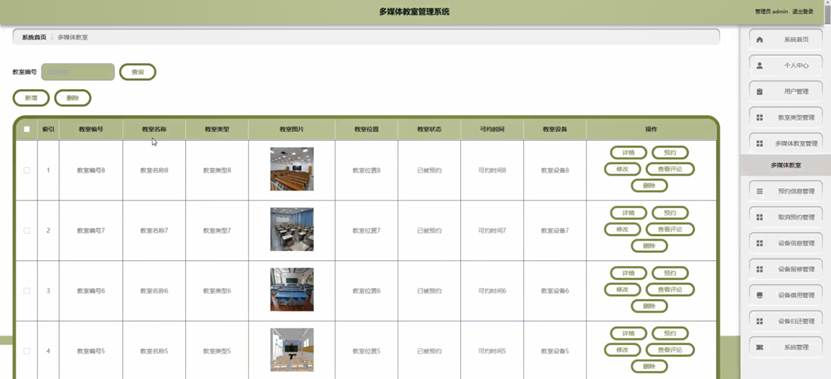Screen dimensions: 831x379
Task: Click the person icon beside 个人中心
Action: tap(759, 66)
